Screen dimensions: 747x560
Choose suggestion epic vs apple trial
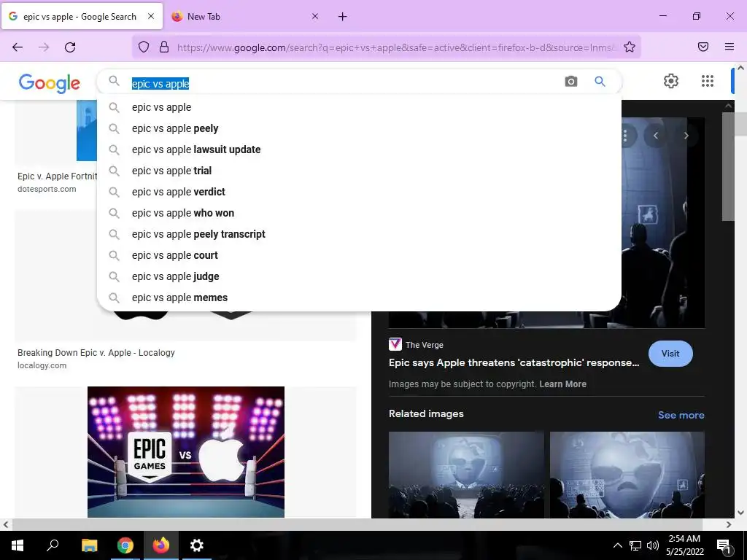359,171
